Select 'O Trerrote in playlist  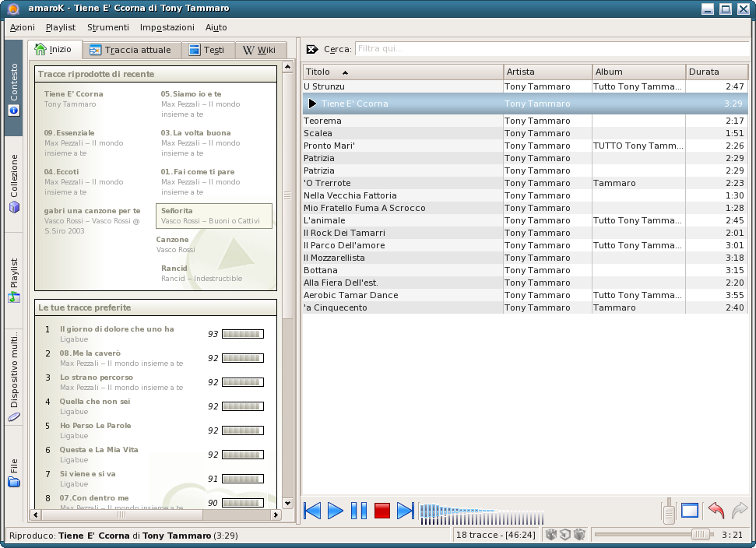526,183
